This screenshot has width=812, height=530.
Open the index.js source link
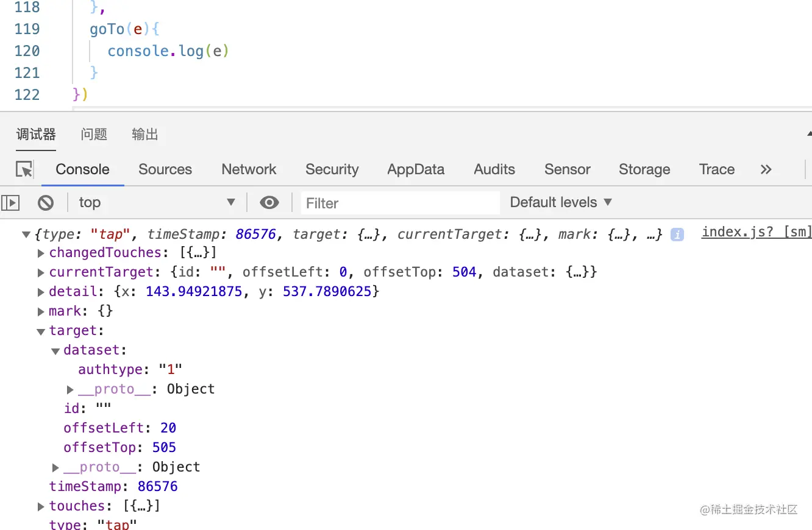[x=757, y=231]
